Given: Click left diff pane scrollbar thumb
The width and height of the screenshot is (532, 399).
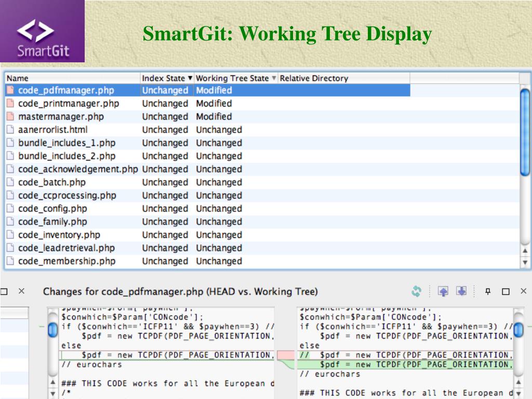Looking at the screenshot, I should [53, 330].
